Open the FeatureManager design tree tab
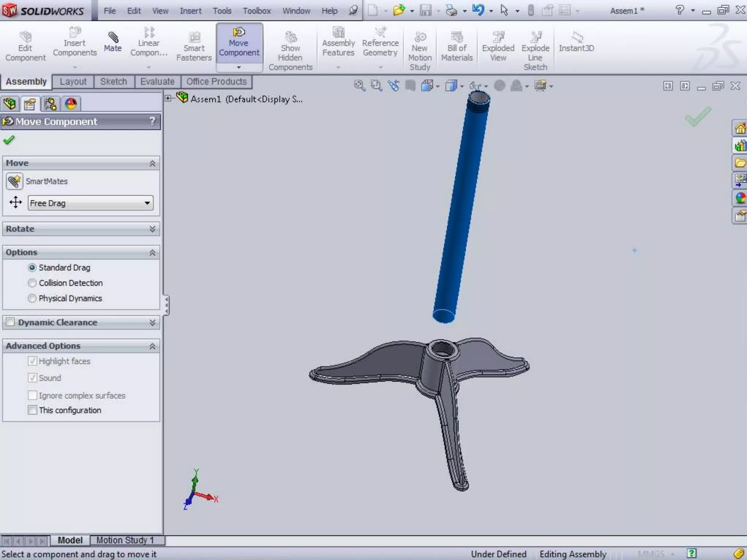Image resolution: width=747 pixels, height=560 pixels. click(10, 104)
